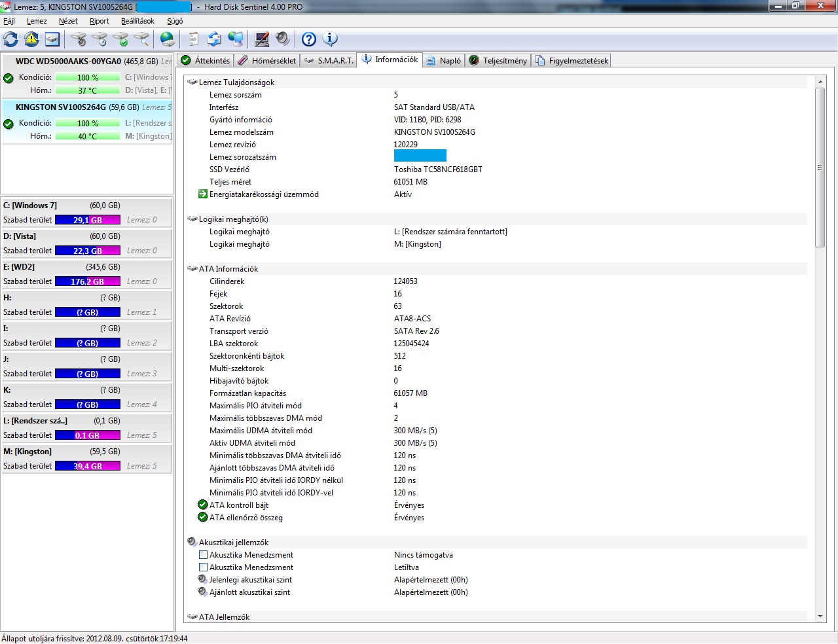
Task: Click the status bar last refresh text
Action: pos(94,638)
